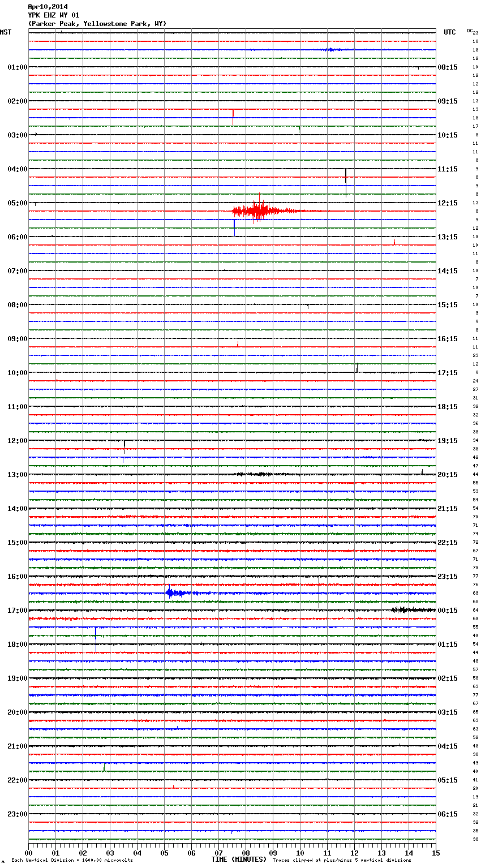The width and height of the screenshot is (481, 868).
Task: Click the MST column header
Action: pos(6,32)
